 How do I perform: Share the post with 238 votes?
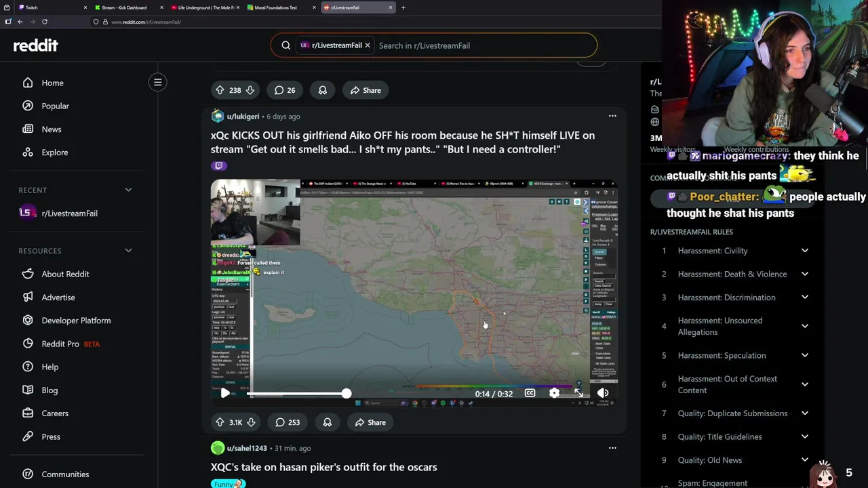pyautogui.click(x=366, y=90)
